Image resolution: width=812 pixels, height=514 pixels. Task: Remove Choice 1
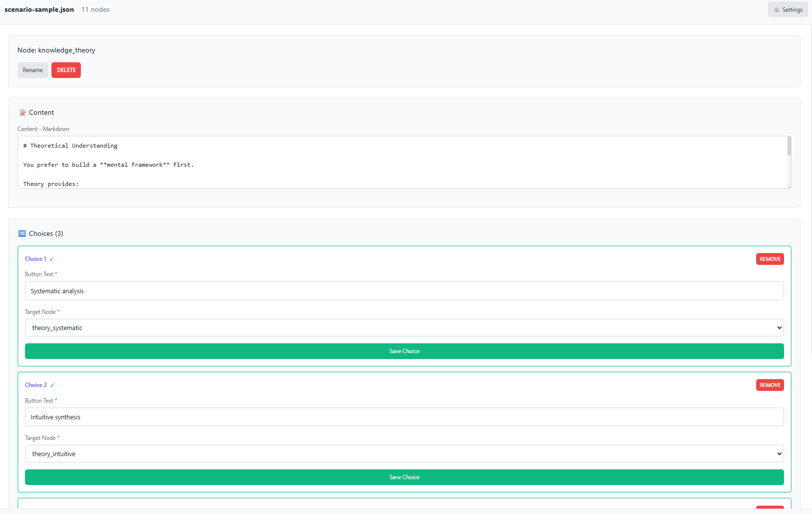769,259
